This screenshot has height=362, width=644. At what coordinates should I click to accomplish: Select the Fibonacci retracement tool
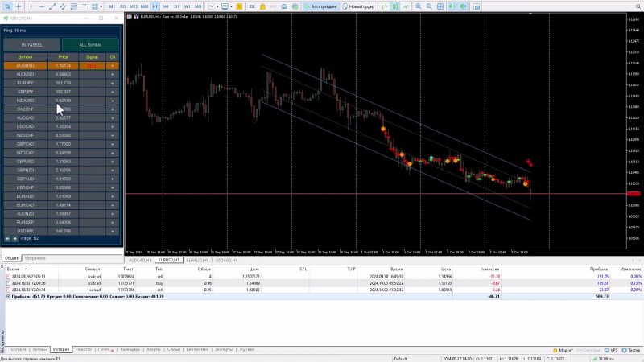click(74, 6)
